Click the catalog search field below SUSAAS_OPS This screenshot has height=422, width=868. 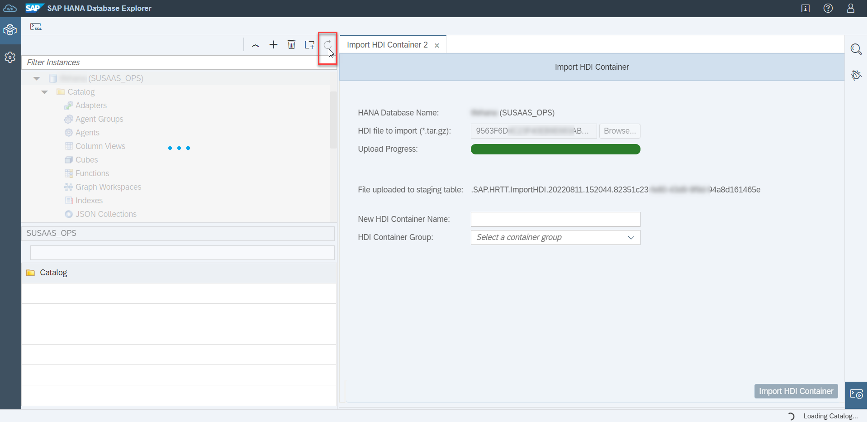[x=182, y=253]
